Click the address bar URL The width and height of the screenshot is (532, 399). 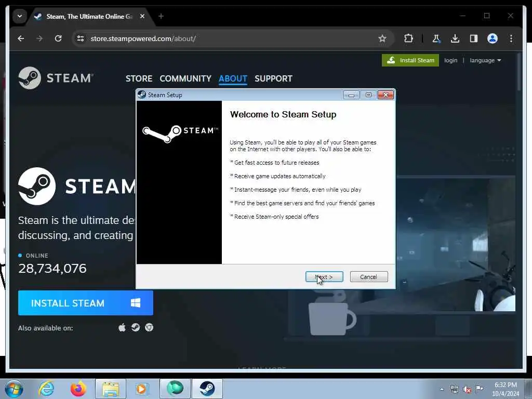143,38
